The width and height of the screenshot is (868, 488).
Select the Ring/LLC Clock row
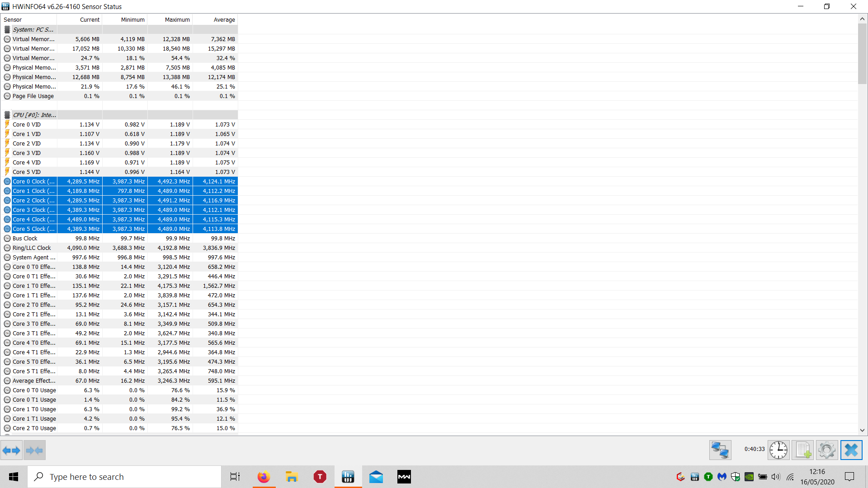(119, 248)
